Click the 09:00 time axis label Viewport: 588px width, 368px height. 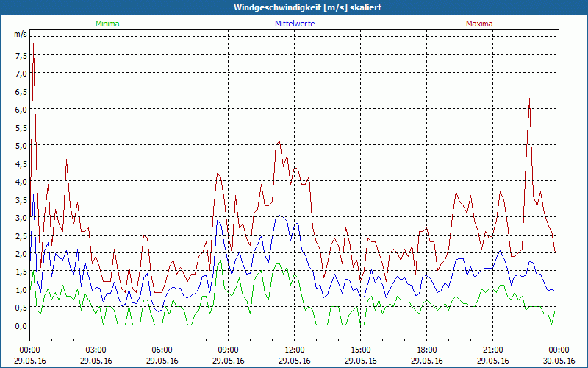click(x=228, y=350)
